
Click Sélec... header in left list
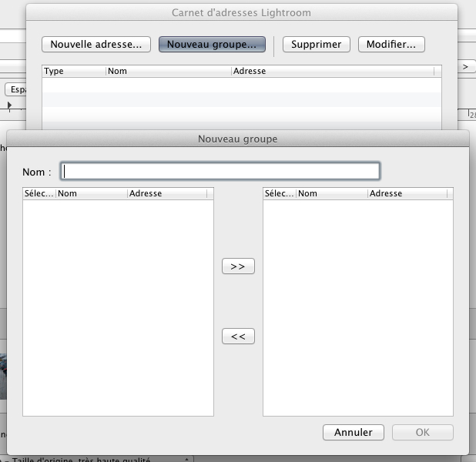(39, 193)
